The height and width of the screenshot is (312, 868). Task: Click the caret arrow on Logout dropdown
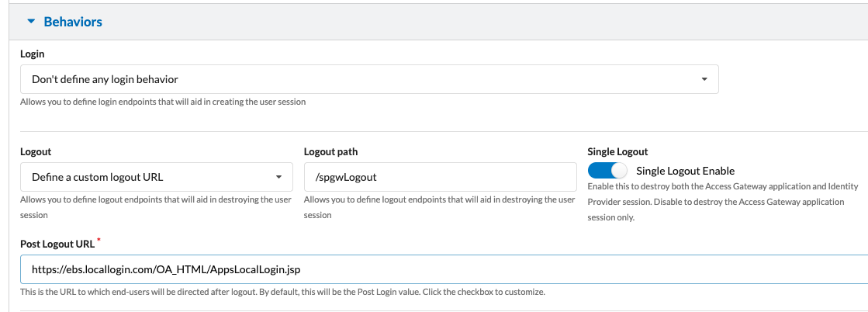click(278, 177)
